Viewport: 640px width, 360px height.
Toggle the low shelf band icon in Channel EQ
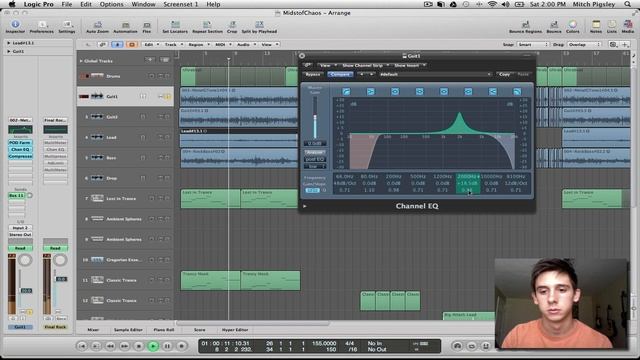pyautogui.click(x=371, y=91)
